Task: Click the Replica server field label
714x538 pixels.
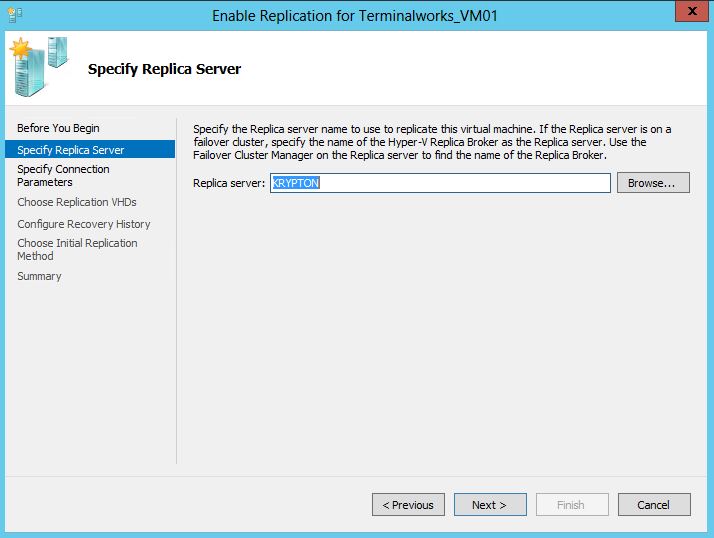Action: [x=229, y=183]
